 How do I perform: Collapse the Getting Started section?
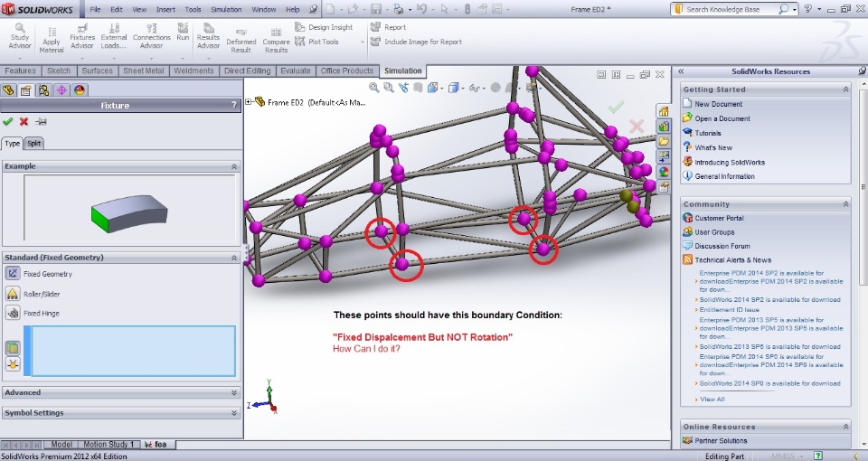(x=846, y=89)
